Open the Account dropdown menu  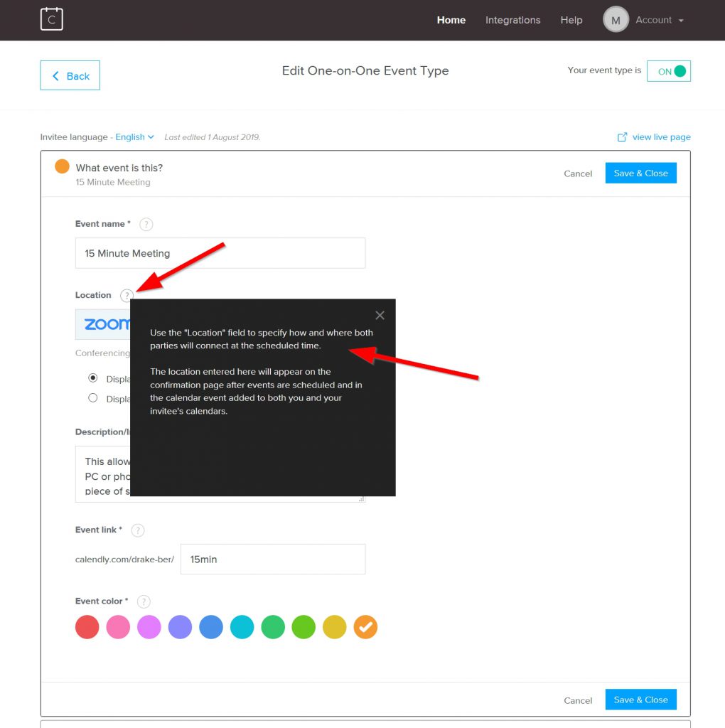click(x=659, y=20)
